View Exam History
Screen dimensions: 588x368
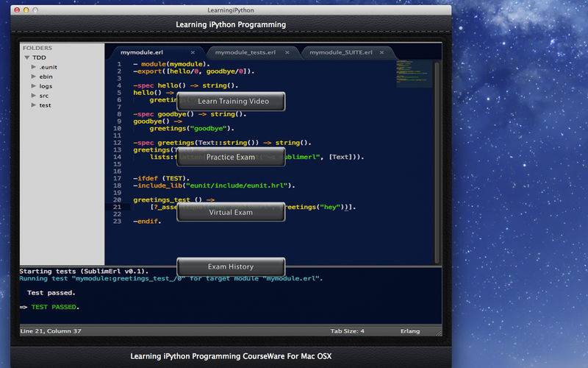(231, 266)
